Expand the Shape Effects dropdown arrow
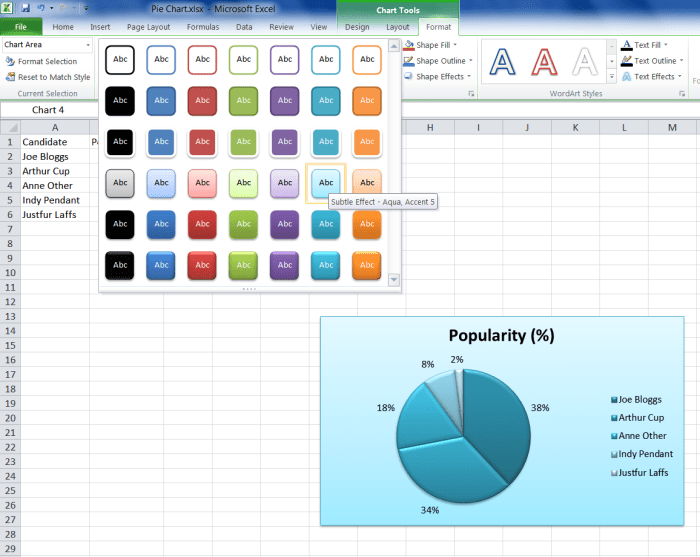The image size is (700, 557). click(x=469, y=77)
